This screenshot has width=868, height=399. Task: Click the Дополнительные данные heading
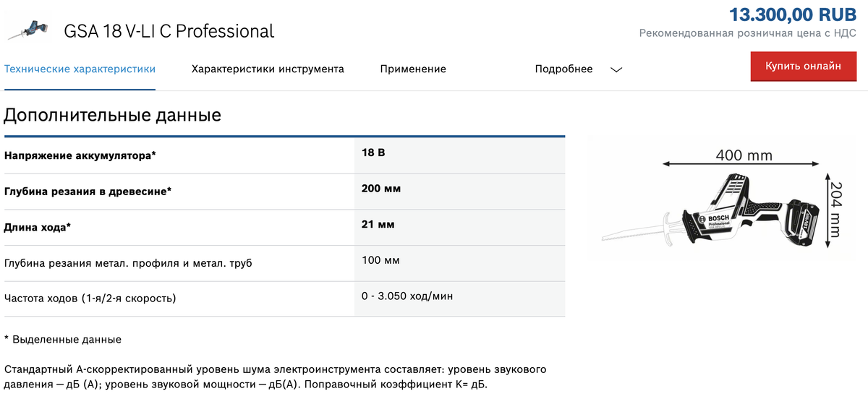[x=113, y=115]
